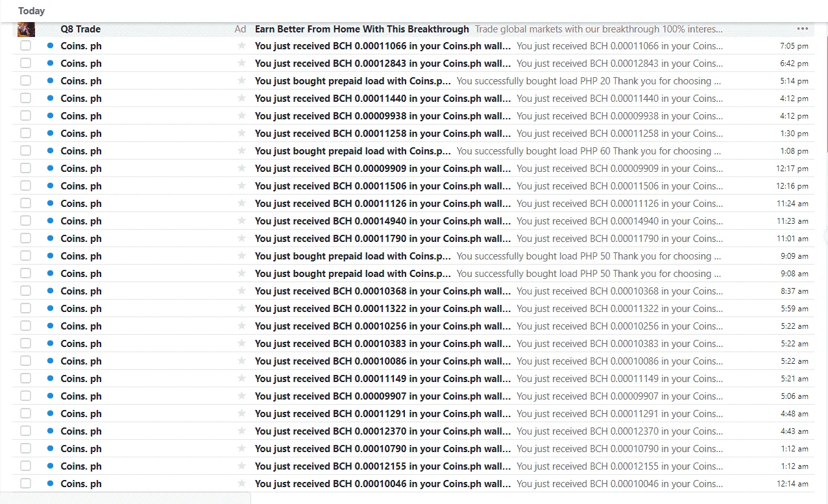
Task: Click the Coins. ph sender on the 5:59 am email
Action: pyautogui.click(x=81, y=309)
